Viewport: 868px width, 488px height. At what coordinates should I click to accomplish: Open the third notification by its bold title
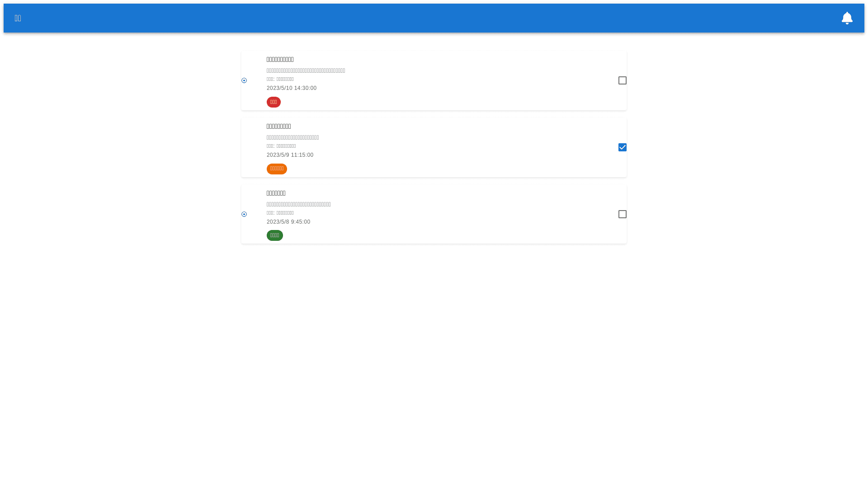(276, 193)
